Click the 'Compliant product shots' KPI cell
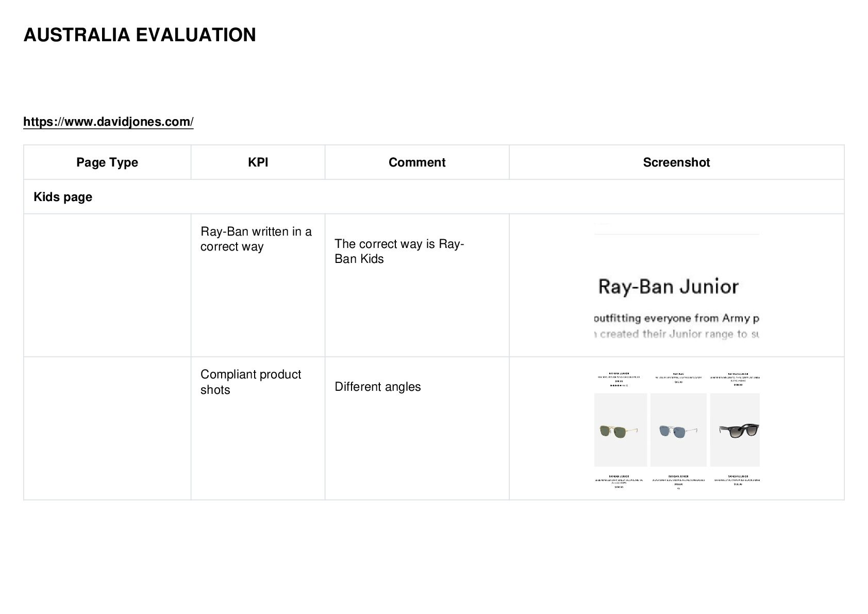Image resolution: width=868 pixels, height=614 pixels. [258, 428]
